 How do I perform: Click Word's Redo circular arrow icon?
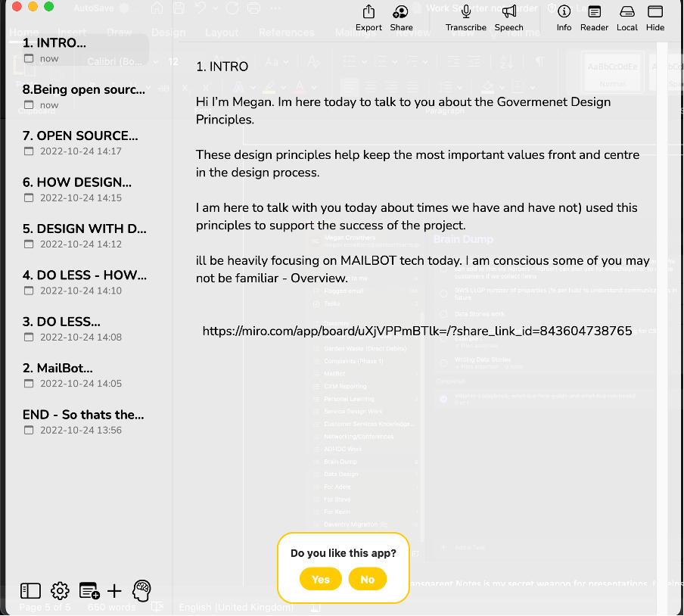tap(232, 8)
